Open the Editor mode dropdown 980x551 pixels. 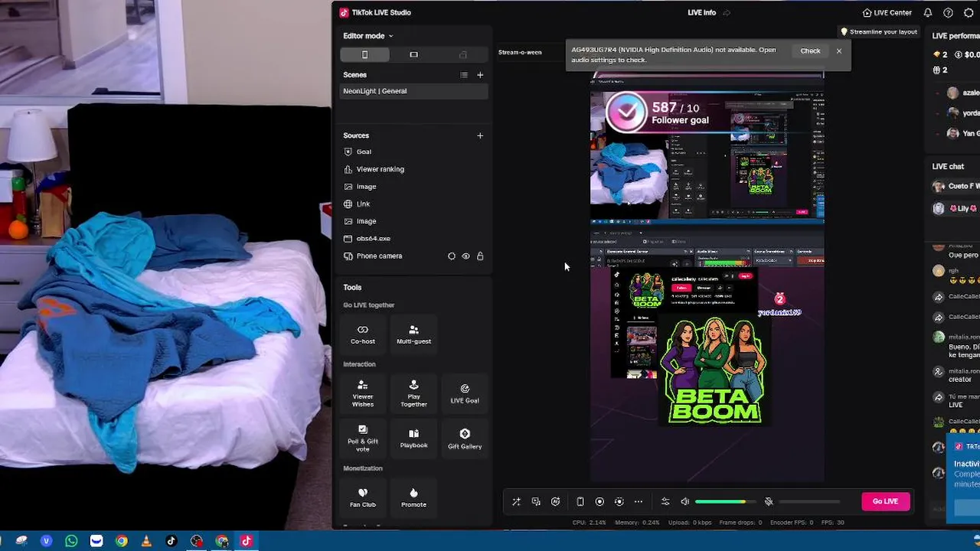pos(367,36)
